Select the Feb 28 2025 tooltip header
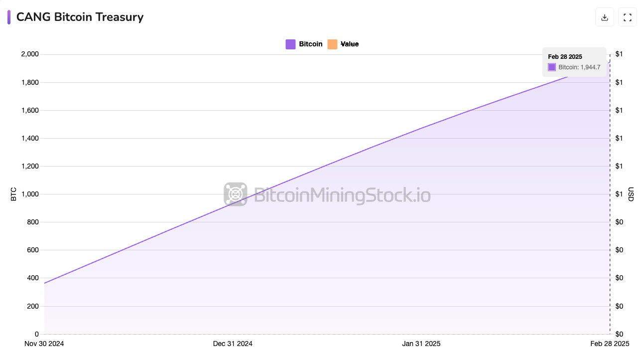 [564, 56]
